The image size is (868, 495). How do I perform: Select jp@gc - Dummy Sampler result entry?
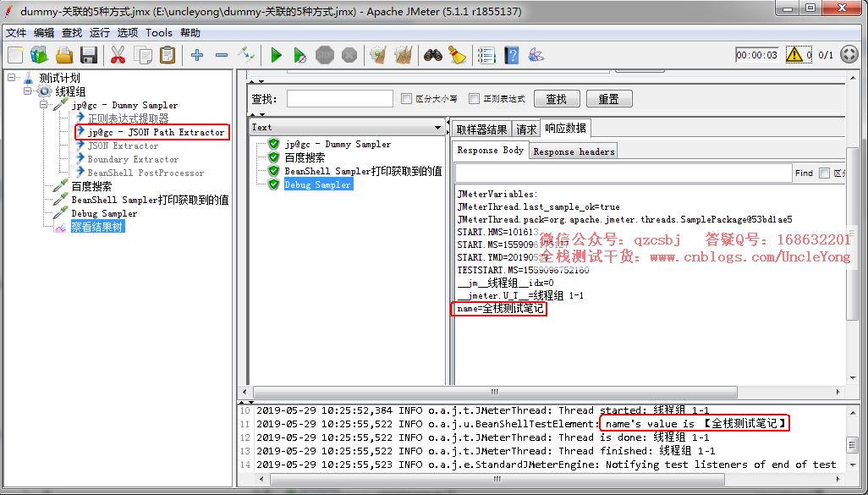click(338, 144)
